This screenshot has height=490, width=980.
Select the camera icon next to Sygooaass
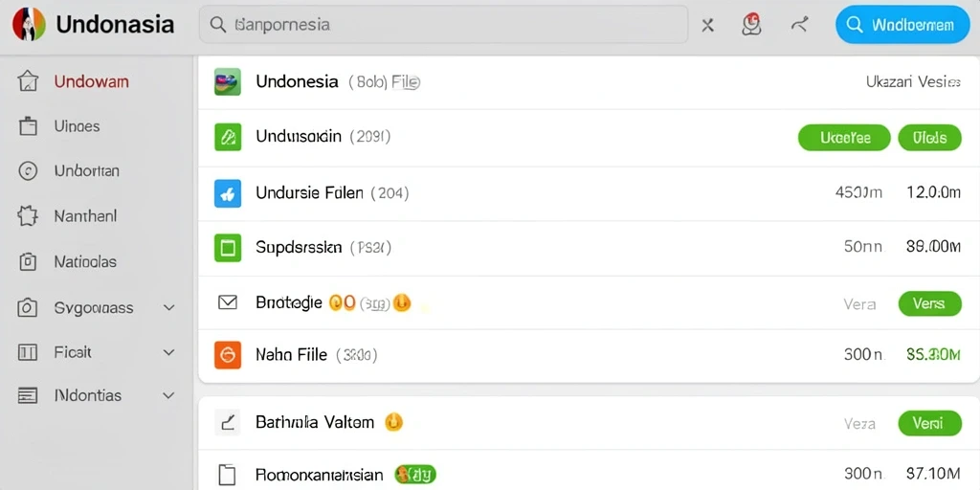(x=28, y=307)
